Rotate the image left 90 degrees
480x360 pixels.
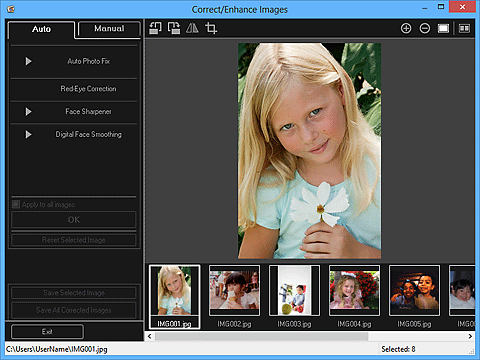pyautogui.click(x=155, y=28)
